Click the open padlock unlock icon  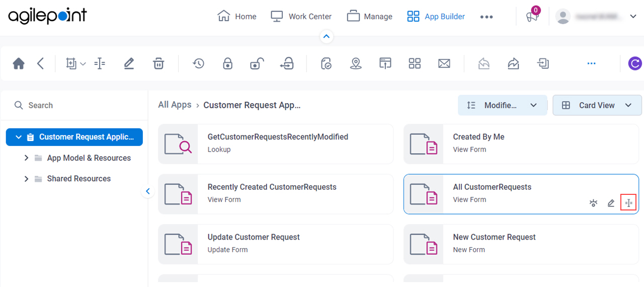pos(257,63)
